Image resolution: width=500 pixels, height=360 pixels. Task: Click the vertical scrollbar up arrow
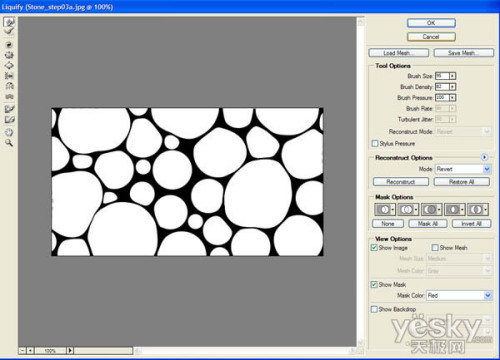(360, 22)
